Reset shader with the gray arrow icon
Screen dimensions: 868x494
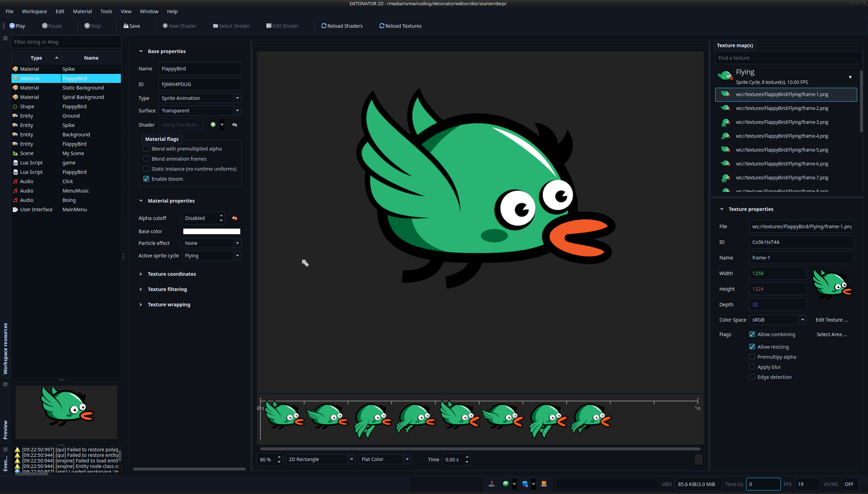point(235,125)
